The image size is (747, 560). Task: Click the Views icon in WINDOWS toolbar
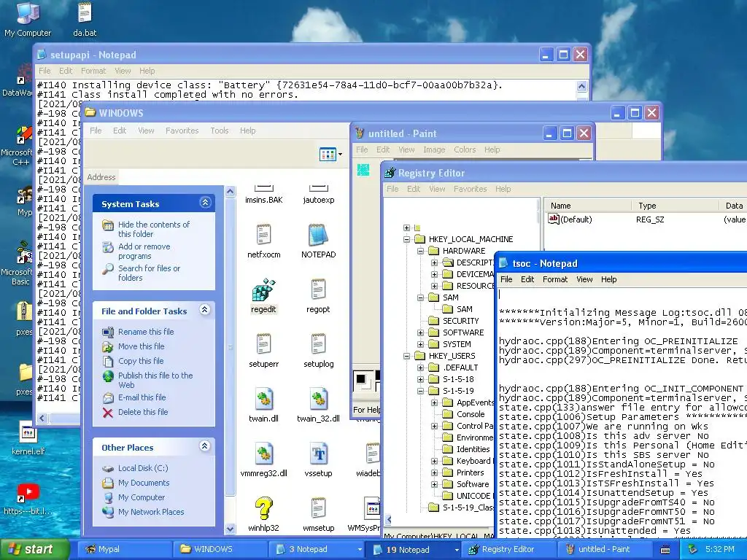coord(328,155)
